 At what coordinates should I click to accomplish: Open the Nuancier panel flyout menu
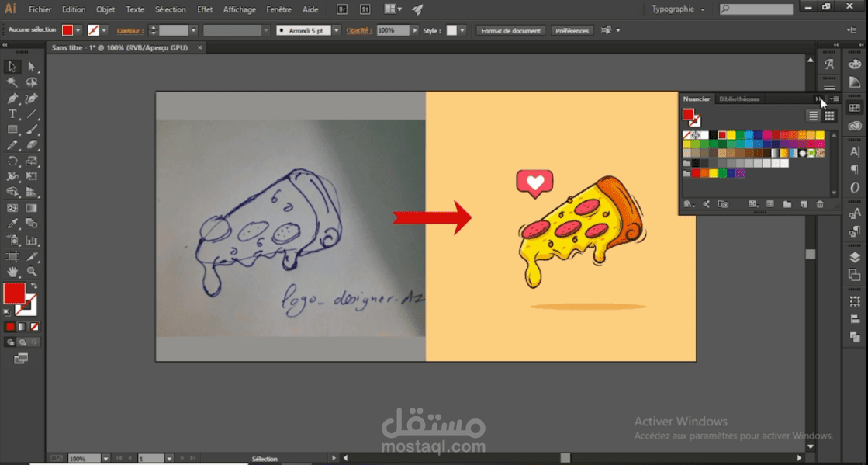pos(833,99)
